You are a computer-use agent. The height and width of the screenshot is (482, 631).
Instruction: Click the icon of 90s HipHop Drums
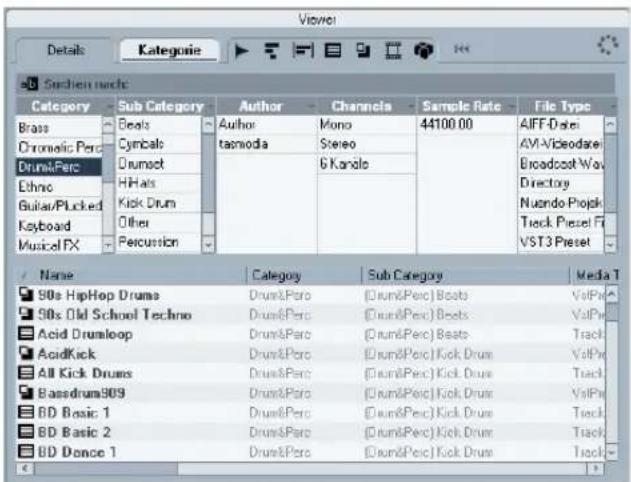click(x=26, y=295)
